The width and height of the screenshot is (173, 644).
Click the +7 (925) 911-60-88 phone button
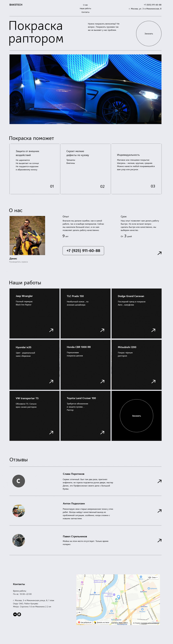click(x=83, y=251)
